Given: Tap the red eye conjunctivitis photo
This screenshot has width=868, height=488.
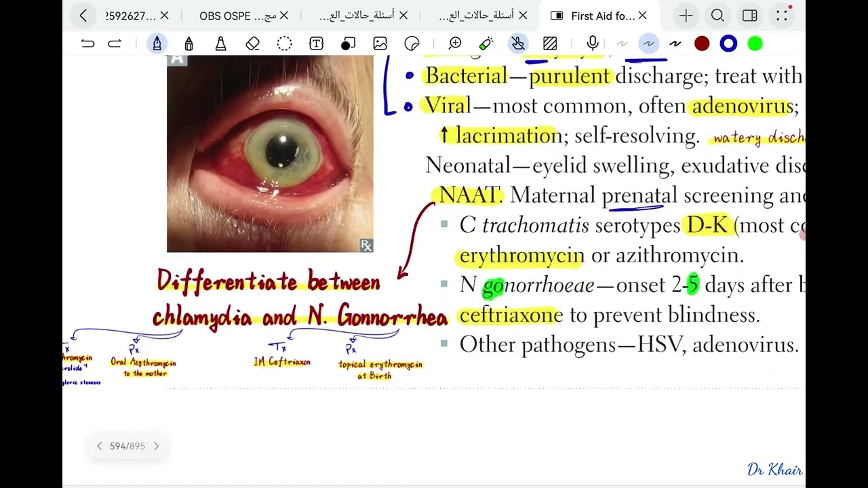Looking at the screenshot, I should click(270, 154).
